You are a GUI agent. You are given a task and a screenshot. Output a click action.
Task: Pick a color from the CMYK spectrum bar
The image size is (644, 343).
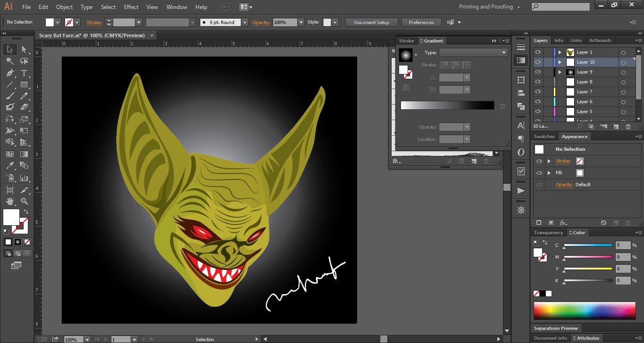point(585,311)
